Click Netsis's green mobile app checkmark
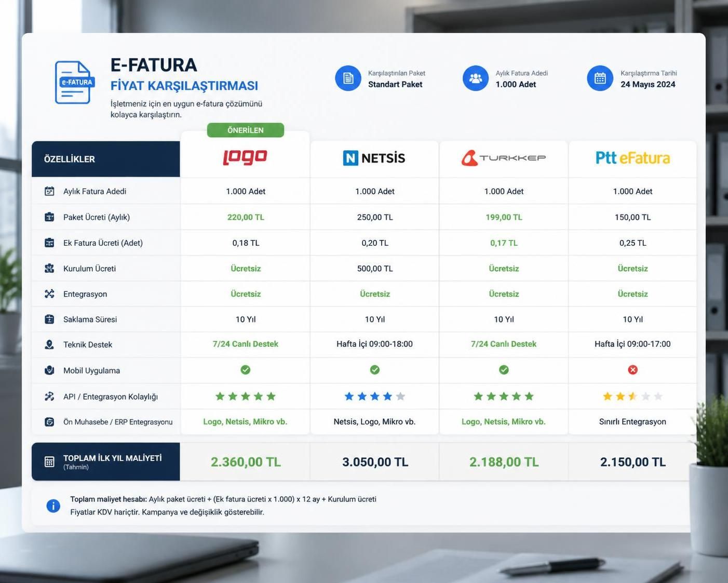The image size is (728, 583). point(375,370)
